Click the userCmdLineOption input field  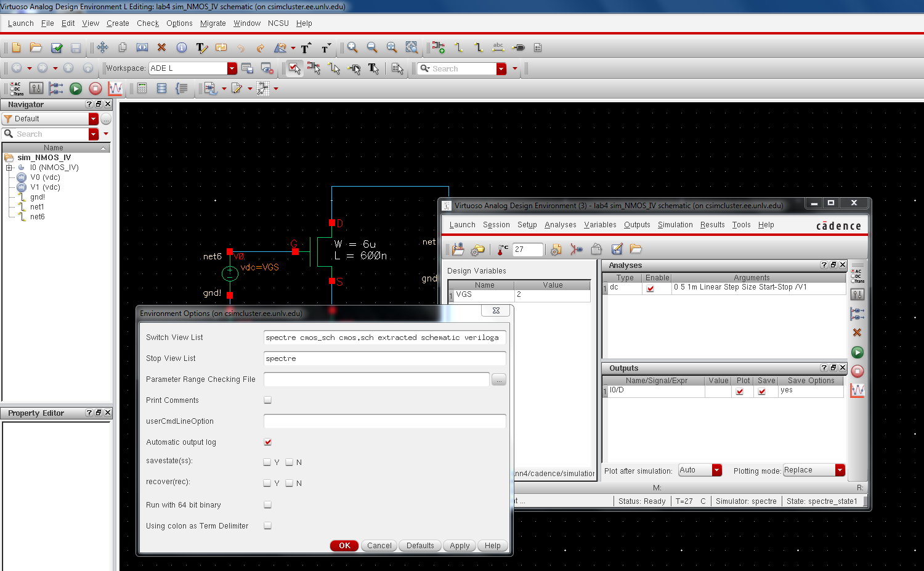click(385, 421)
